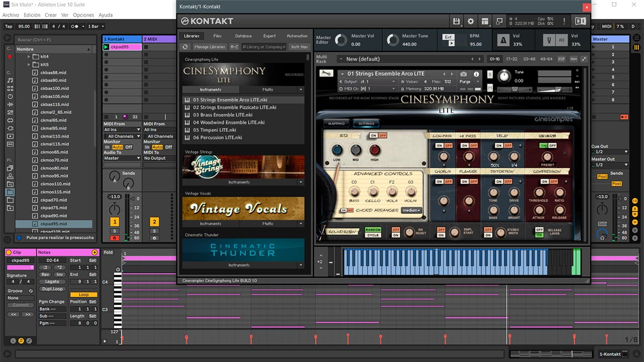Expand the kit4 folder in browser
Viewport: 644px width, 362px height.
click(x=29, y=56)
